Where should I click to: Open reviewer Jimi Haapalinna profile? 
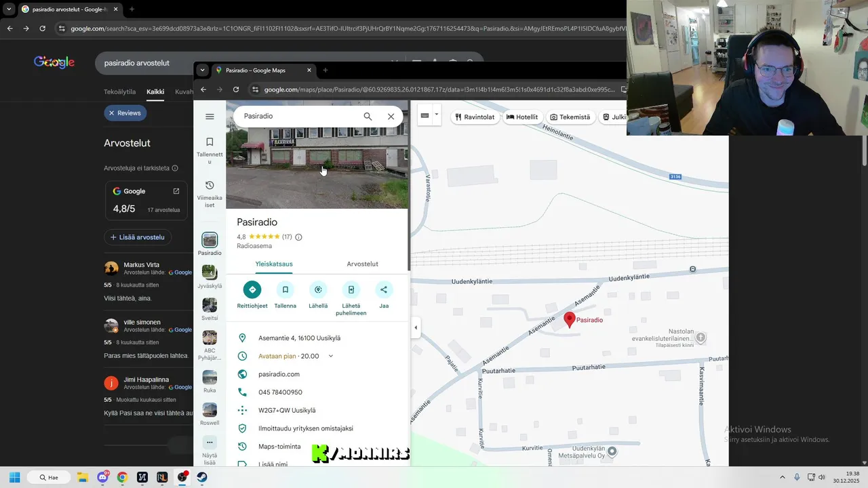point(146,380)
